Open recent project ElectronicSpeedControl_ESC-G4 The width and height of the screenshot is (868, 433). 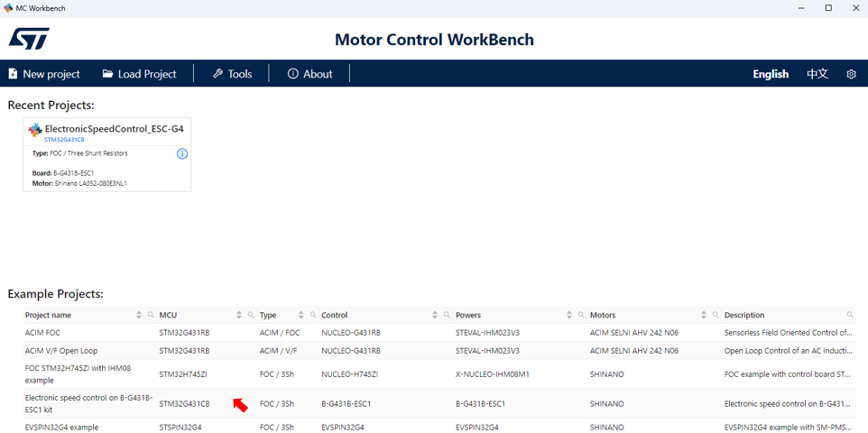pos(106,154)
